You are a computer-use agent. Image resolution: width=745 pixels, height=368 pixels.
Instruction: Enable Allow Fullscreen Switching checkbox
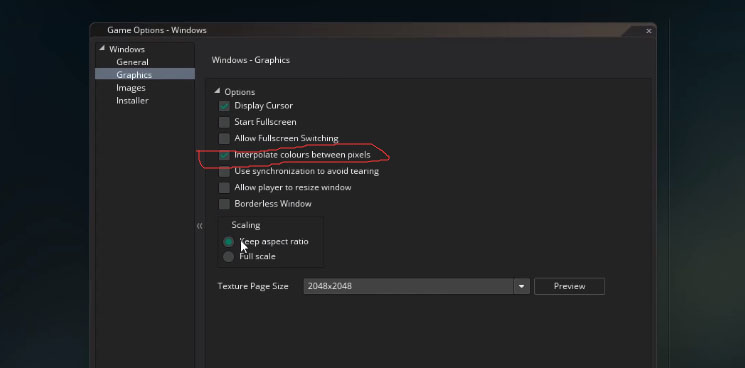click(224, 139)
